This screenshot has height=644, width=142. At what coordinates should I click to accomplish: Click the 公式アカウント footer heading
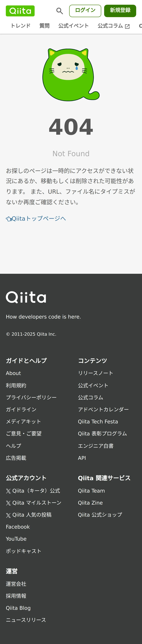point(26,478)
